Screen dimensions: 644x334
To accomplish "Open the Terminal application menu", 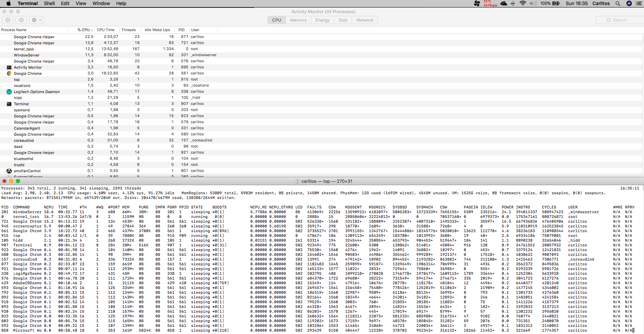I will (x=28, y=3).
